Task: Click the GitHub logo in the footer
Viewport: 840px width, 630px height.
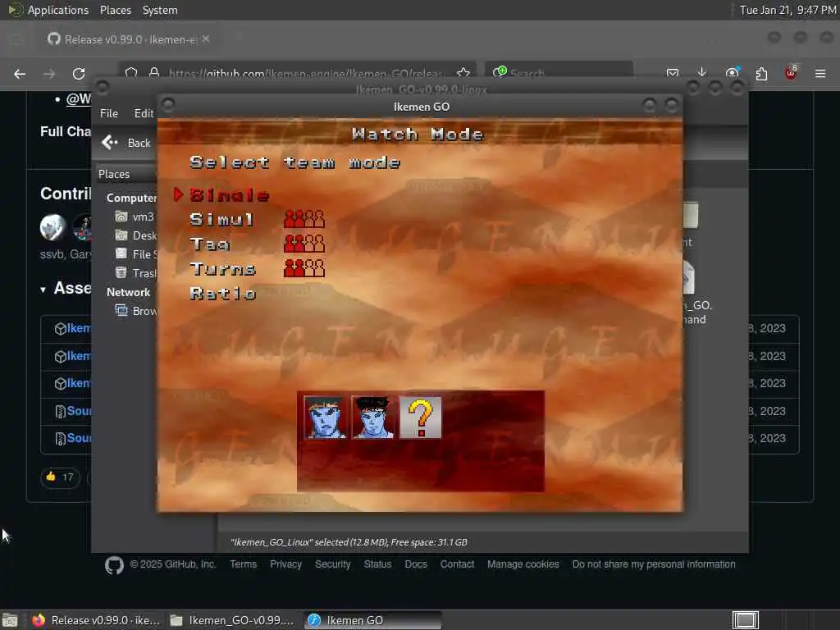Action: (114, 565)
